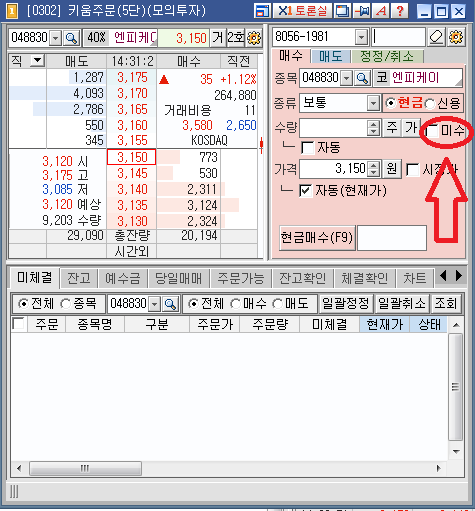This screenshot has height=511, width=475.
Task: Expand the top stock code 048830 dropdown
Action: pyautogui.click(x=56, y=38)
